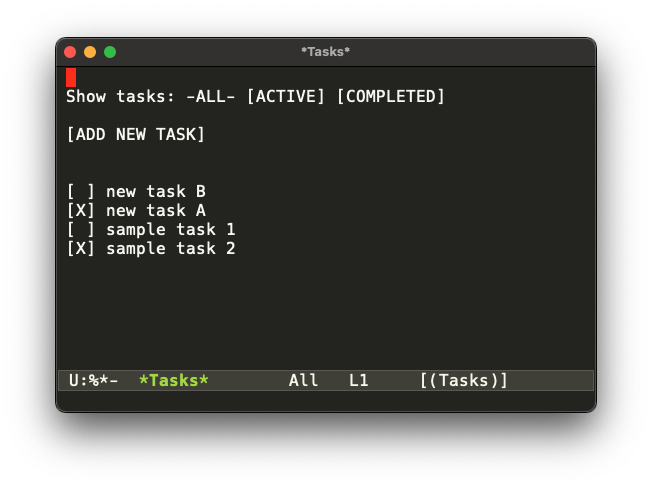Viewport: 652px width, 486px height.
Task: Minimize the Tasks window with yellow button
Action: tap(90, 52)
